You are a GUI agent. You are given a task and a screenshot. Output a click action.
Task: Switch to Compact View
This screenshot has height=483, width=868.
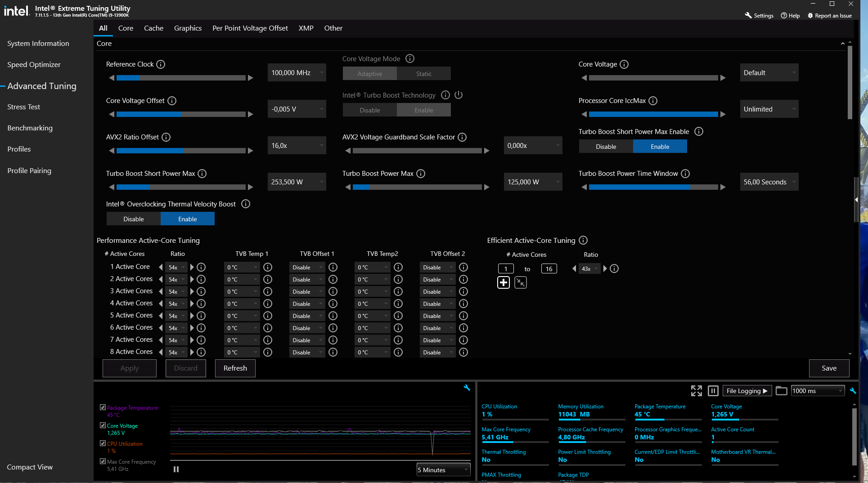coord(30,467)
